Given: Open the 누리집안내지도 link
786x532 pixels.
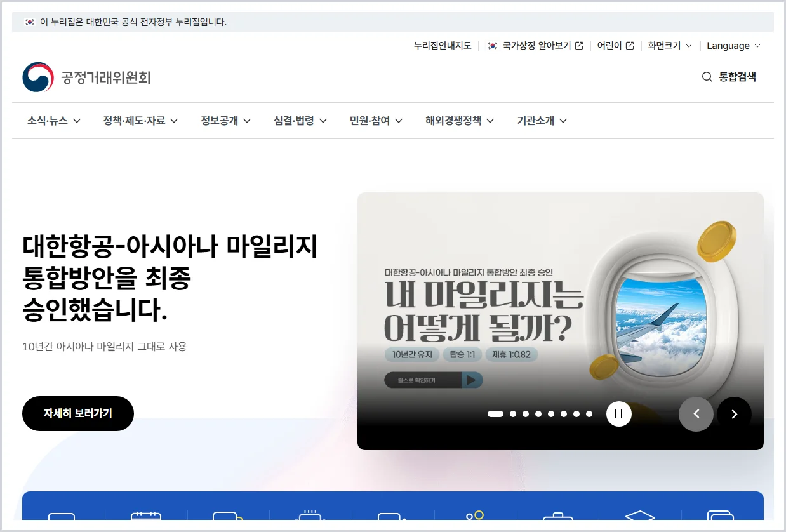Looking at the screenshot, I should pyautogui.click(x=443, y=46).
